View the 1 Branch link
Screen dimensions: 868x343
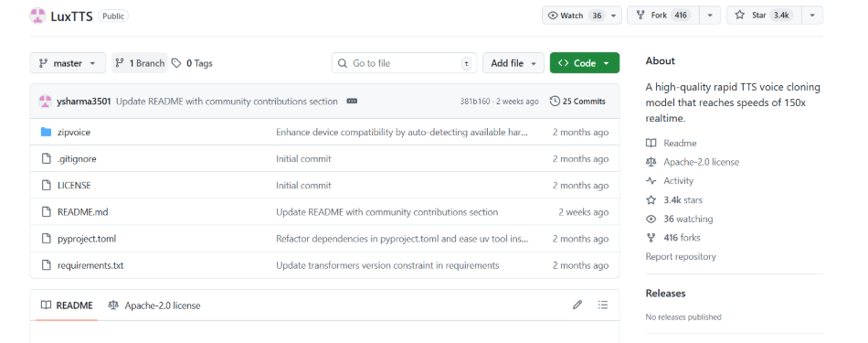pos(140,63)
